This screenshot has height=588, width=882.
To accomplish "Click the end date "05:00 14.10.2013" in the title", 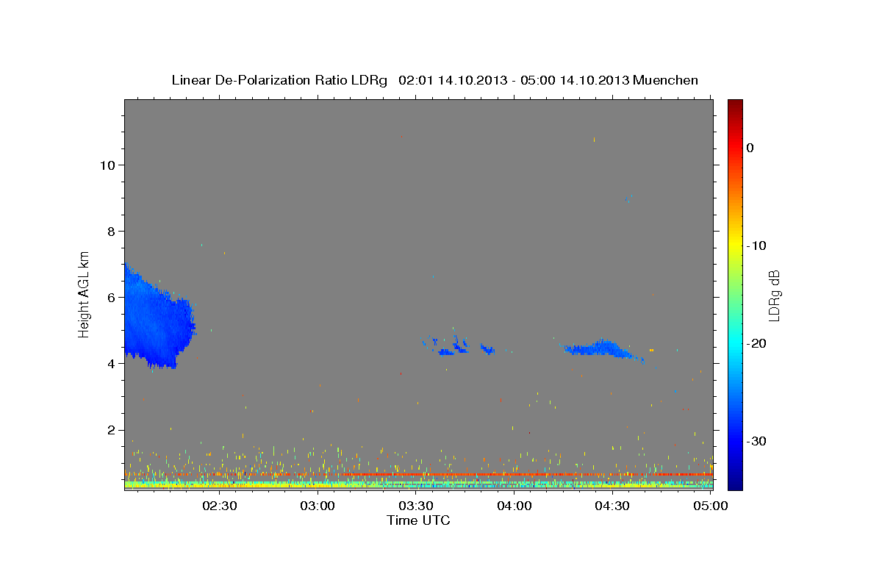I will [x=575, y=80].
